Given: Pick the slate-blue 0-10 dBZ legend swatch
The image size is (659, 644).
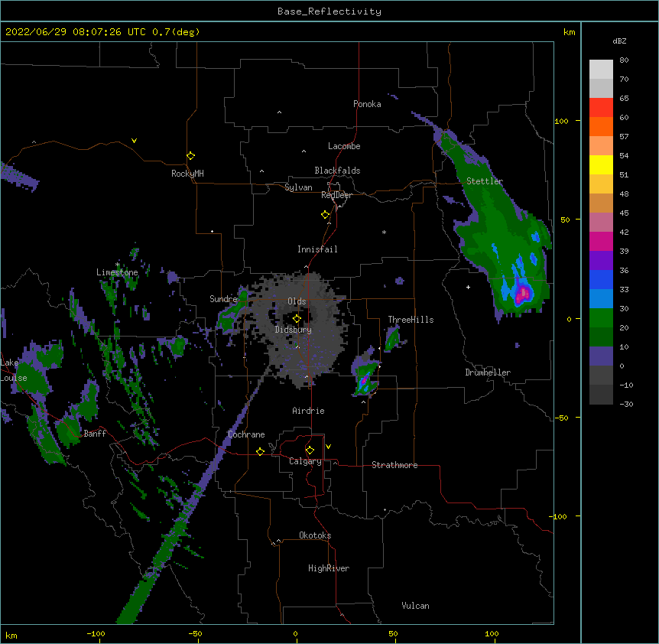Looking at the screenshot, I should 601,356.
